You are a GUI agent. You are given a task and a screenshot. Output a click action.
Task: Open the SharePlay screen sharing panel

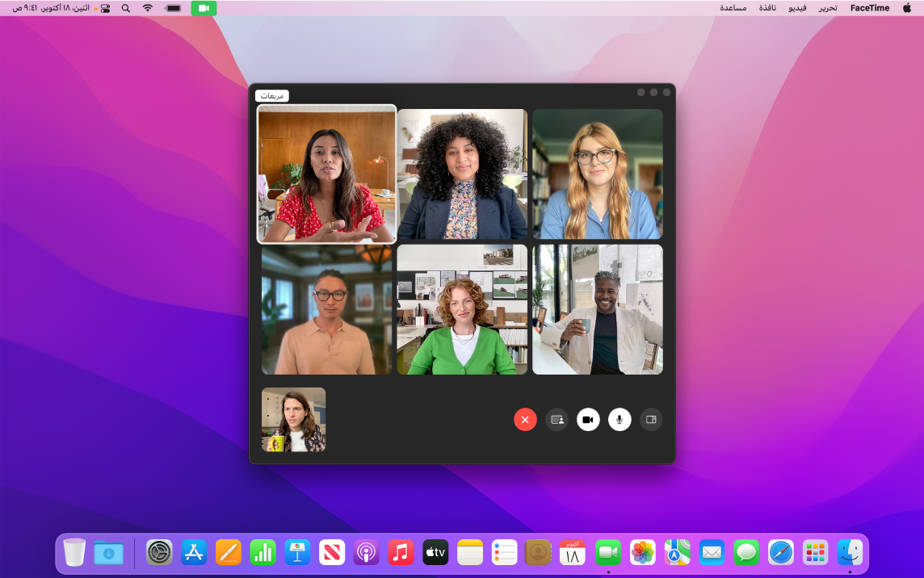point(556,420)
